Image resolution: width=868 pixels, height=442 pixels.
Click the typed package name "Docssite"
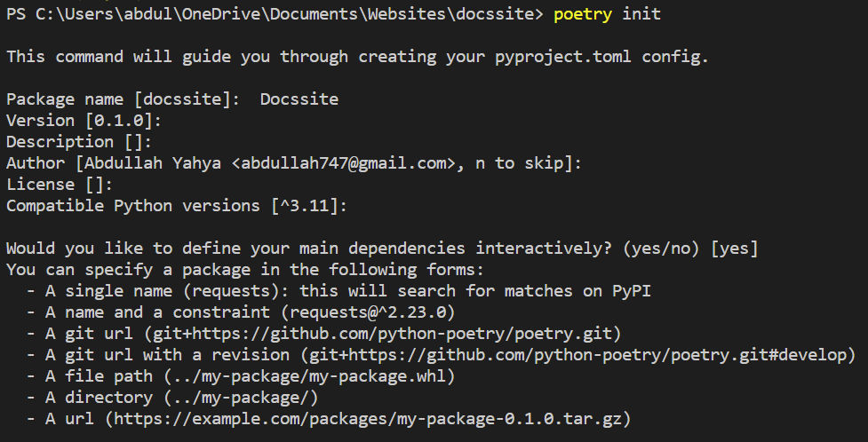(299, 99)
